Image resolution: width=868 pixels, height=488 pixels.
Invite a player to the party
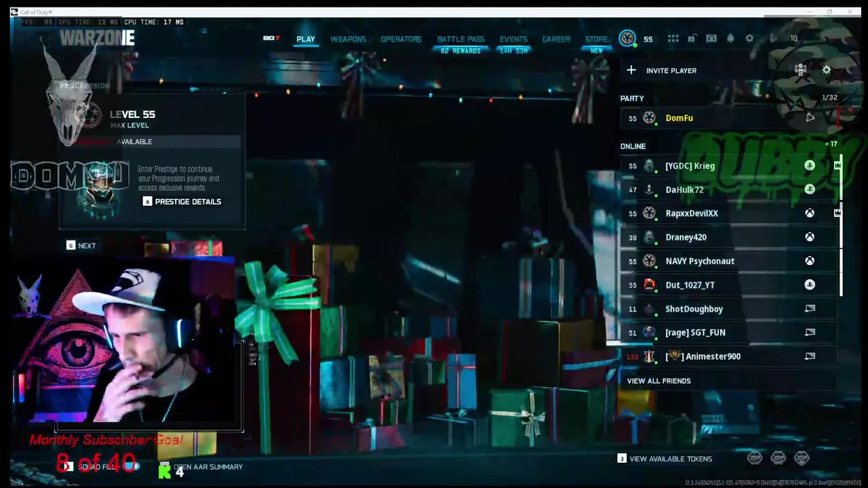click(671, 70)
